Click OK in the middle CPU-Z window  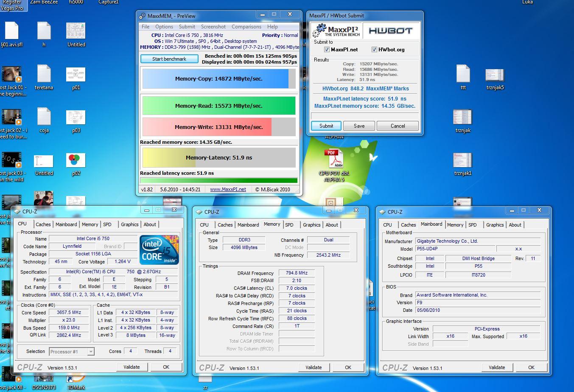[x=348, y=367]
